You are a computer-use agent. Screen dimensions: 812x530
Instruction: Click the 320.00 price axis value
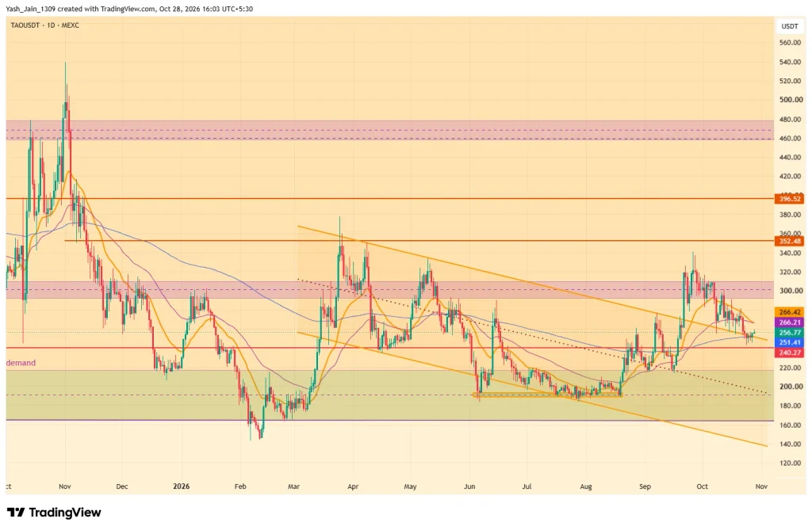(791, 273)
